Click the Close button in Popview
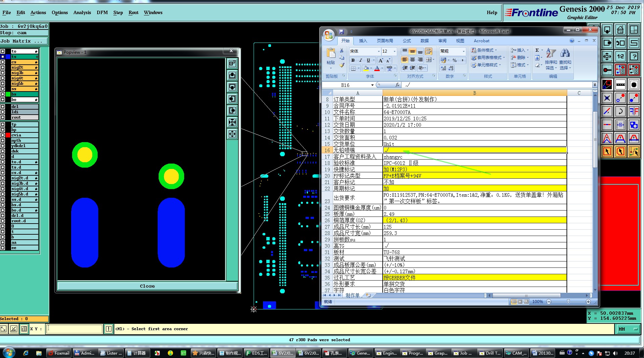644x358 pixels. (x=147, y=286)
